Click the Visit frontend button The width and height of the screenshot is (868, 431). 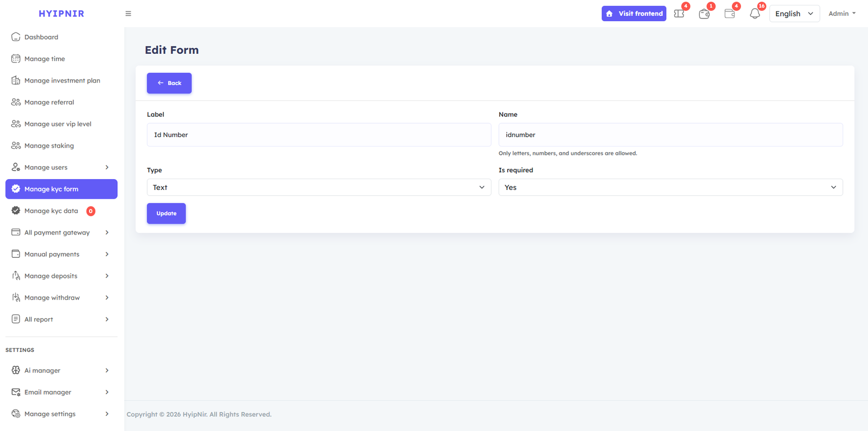click(634, 14)
